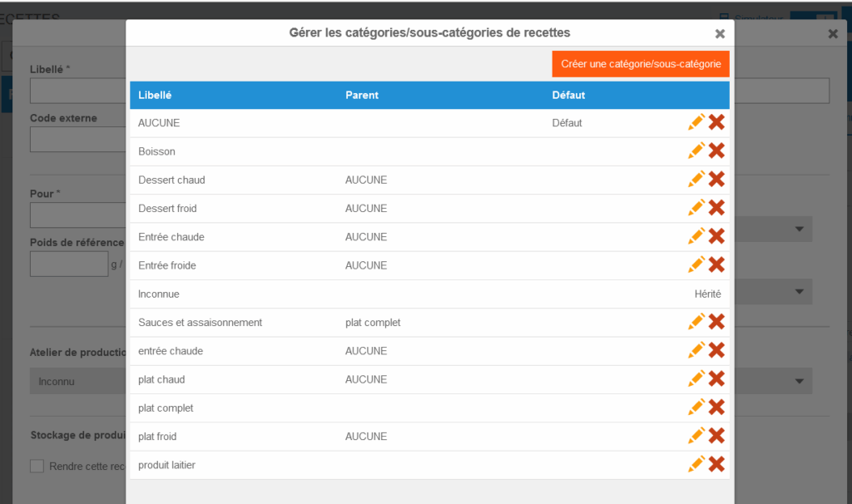Delete the AUCUNE default category
Screen dimensions: 852x504
716,122
